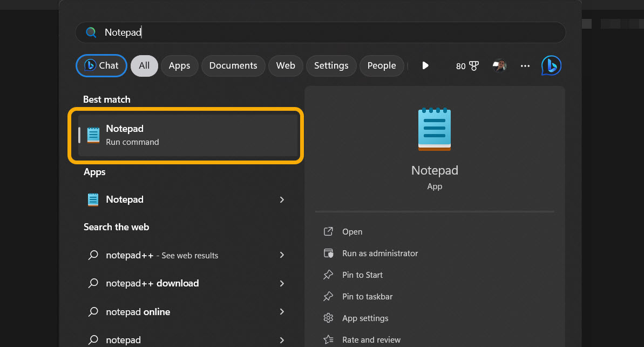Select the search magnifier icon
Viewport: 644px width, 347px height.
(91, 32)
